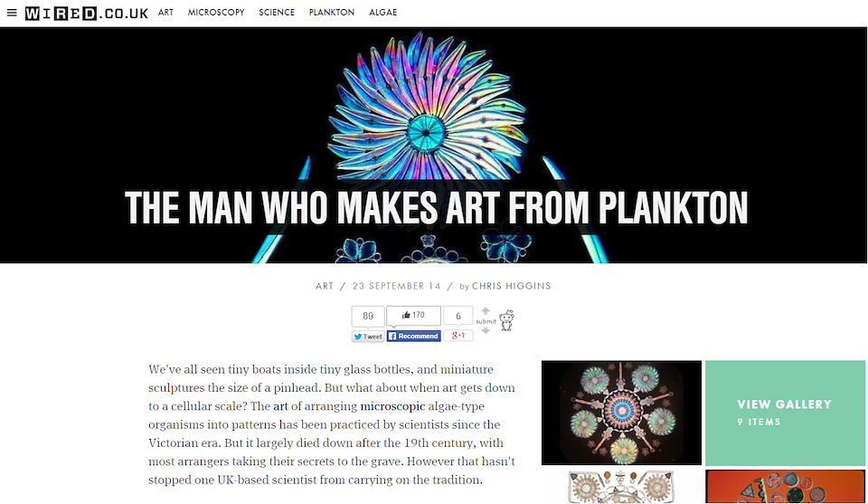Go to the PLANKTON topic
The image size is (868, 504).
pos(332,12)
